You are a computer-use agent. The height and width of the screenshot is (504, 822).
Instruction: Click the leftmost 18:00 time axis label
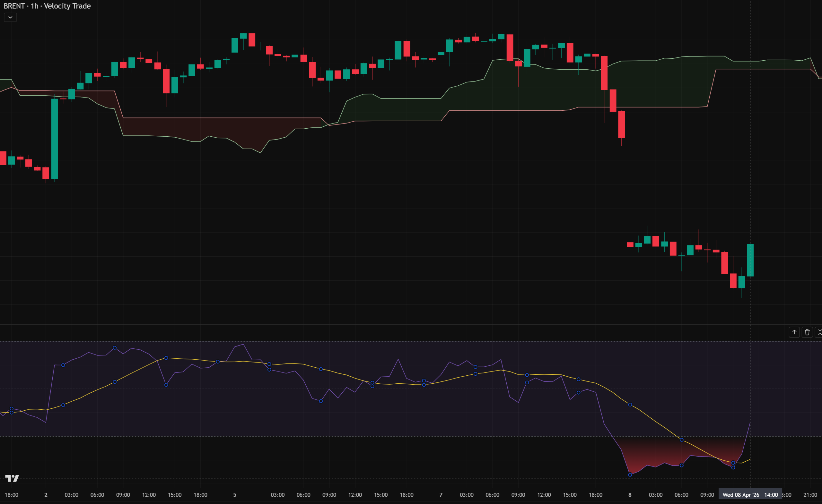[11, 495]
